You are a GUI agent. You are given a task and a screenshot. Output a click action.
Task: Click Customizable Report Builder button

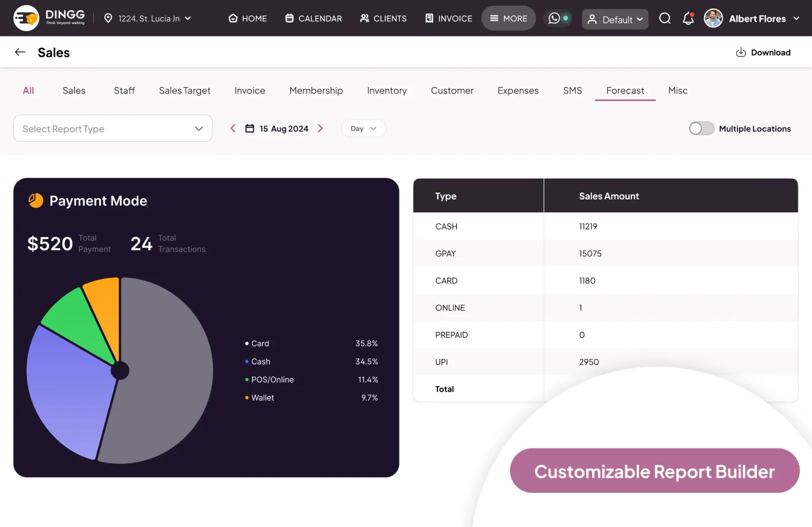coord(655,471)
